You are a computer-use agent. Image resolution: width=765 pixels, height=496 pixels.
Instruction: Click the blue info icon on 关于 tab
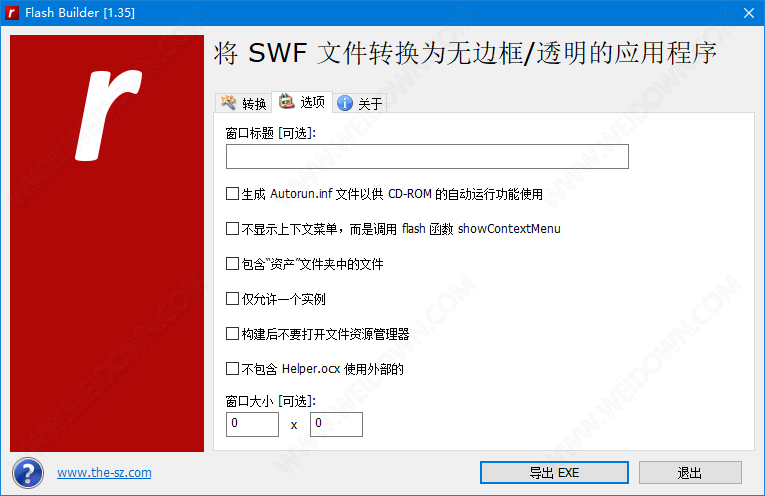[345, 103]
